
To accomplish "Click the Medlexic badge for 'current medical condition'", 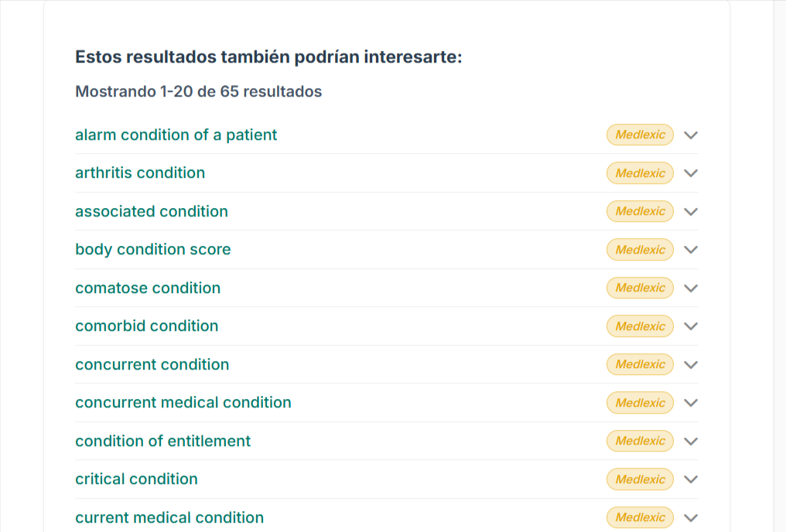I will pyautogui.click(x=640, y=518).
